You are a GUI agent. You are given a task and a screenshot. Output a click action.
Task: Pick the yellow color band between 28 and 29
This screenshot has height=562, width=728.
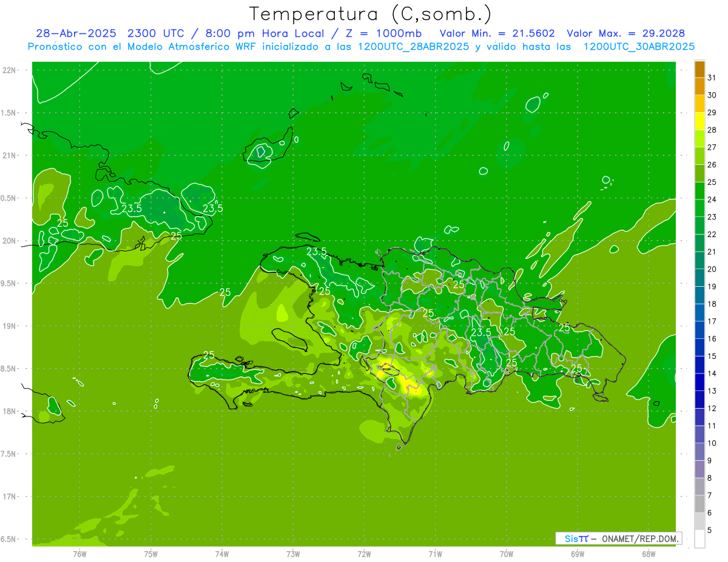click(x=699, y=121)
